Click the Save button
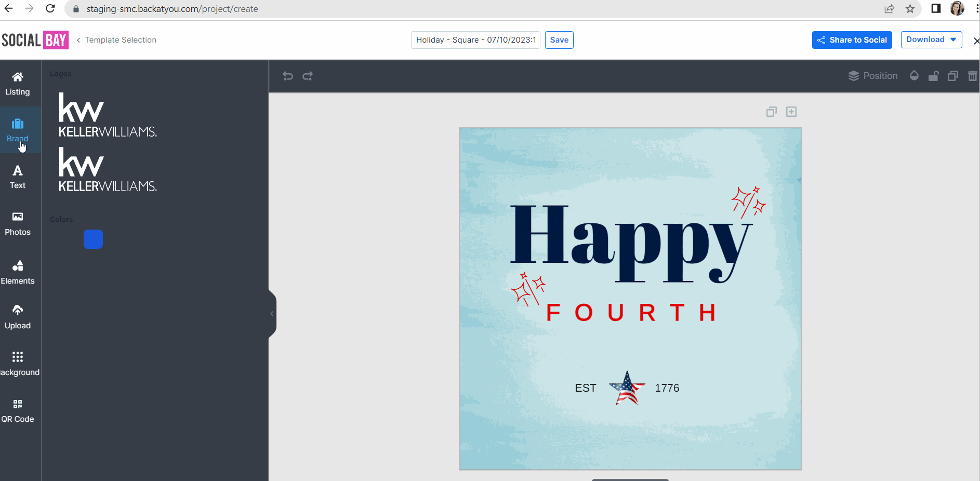The image size is (980, 481). [x=559, y=40]
